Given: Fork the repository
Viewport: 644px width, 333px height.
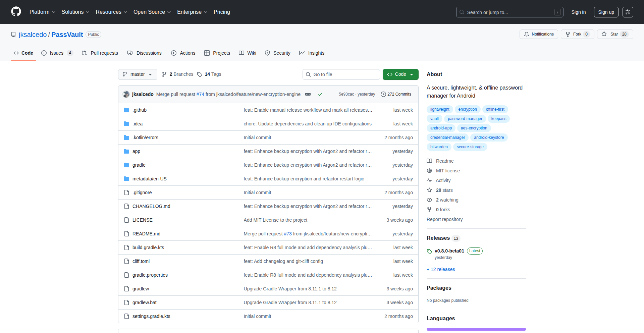Looking at the screenshot, I should tap(577, 34).
